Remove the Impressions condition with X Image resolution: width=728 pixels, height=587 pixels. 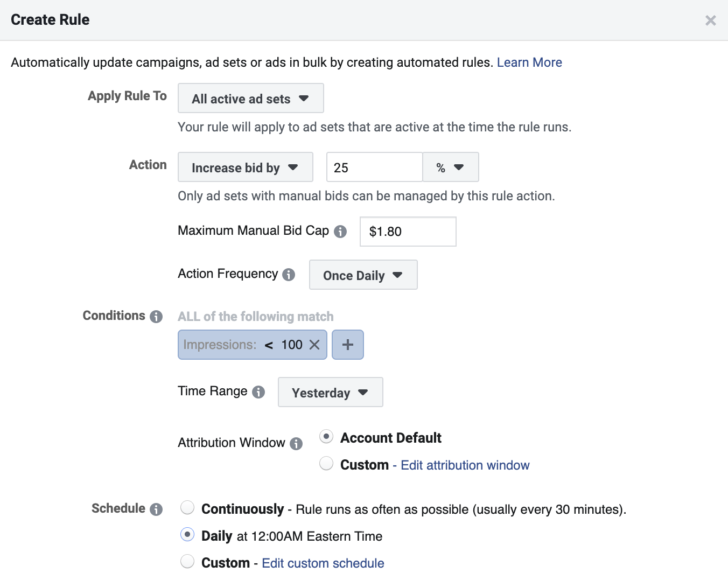(315, 345)
